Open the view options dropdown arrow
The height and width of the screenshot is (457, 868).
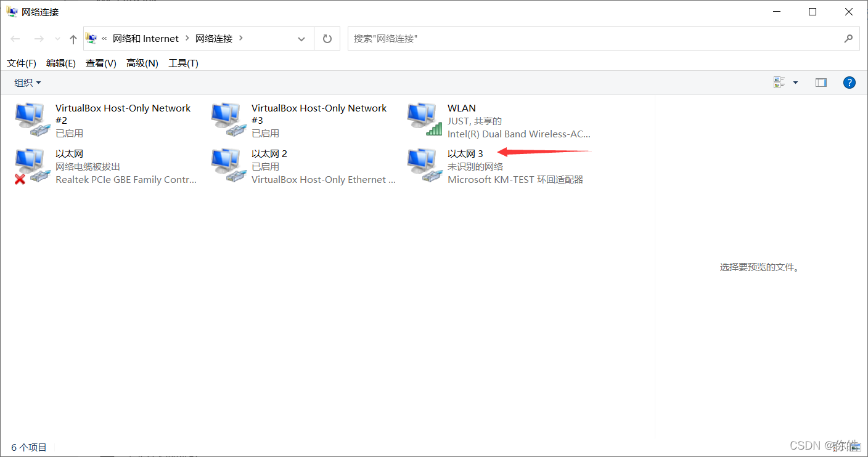tap(795, 82)
